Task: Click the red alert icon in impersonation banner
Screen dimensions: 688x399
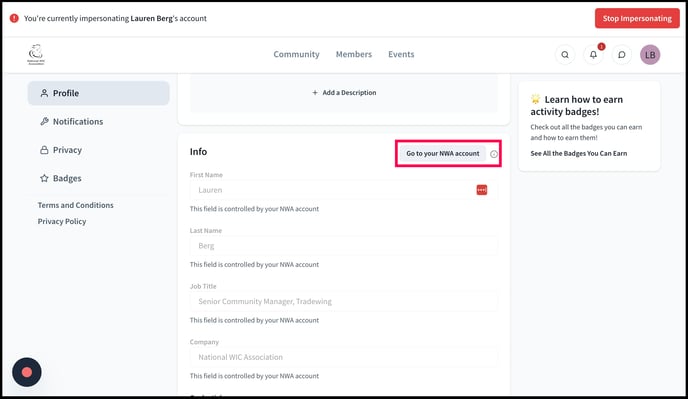Action: [x=14, y=18]
